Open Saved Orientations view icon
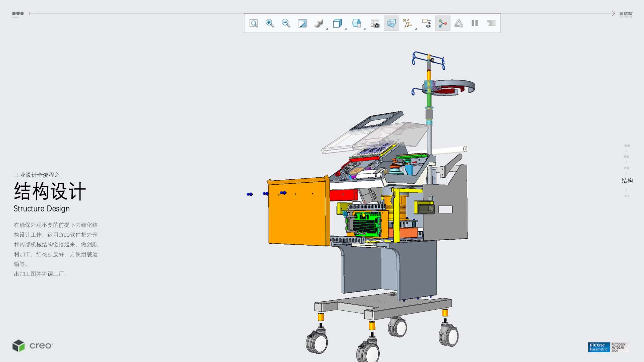Image resolution: width=644 pixels, height=362 pixels. click(356, 23)
